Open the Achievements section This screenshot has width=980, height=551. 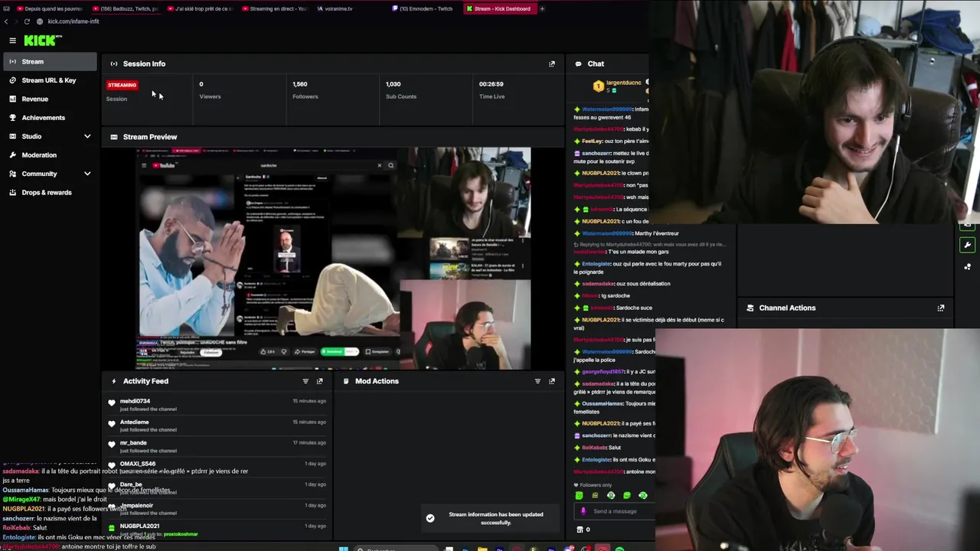pos(43,118)
